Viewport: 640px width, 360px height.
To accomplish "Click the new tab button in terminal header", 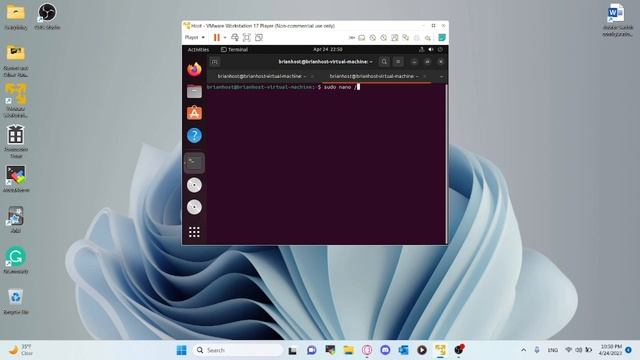I will tap(215, 62).
